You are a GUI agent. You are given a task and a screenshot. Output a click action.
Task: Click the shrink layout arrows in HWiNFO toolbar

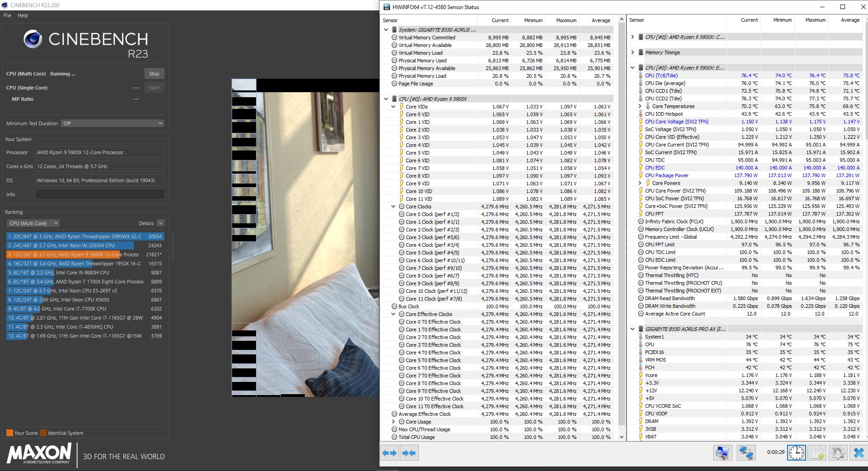pos(409,453)
